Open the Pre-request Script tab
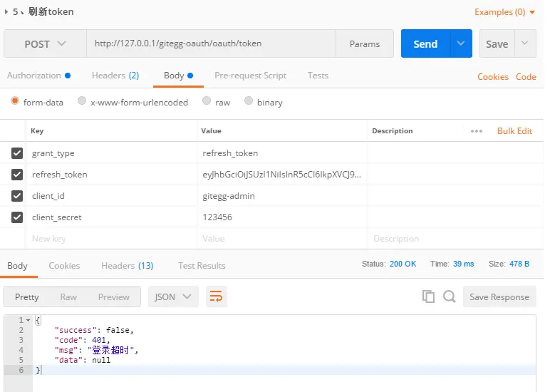The height and width of the screenshot is (392, 545). (x=250, y=76)
